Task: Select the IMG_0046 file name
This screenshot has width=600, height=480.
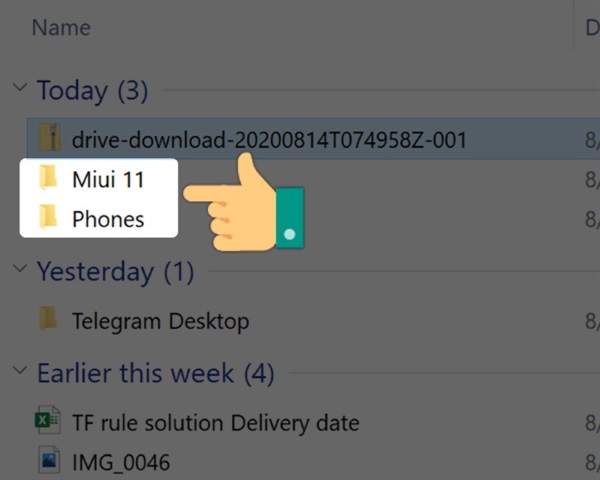Action: (121, 462)
